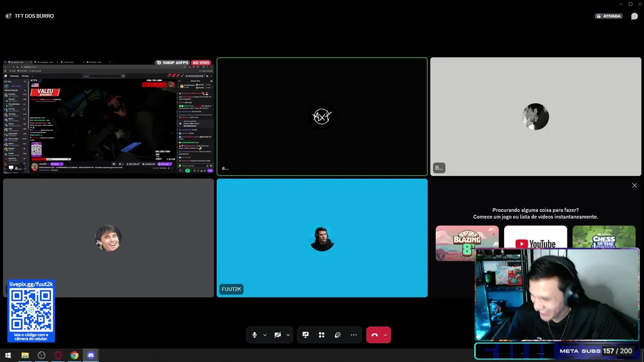Click the smiling face avatar tile
Viewport: 644px width, 362px height.
tap(108, 238)
